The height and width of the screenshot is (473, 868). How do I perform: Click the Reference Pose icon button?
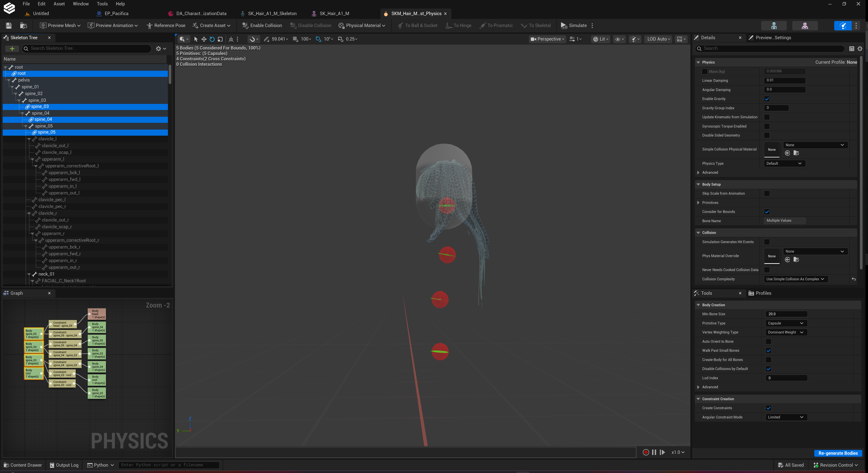(x=166, y=26)
